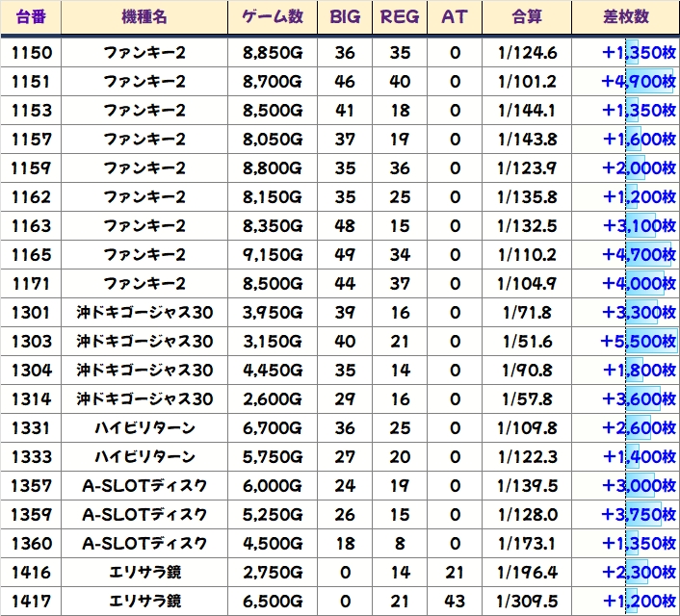The height and width of the screenshot is (616, 680).
Task: Click the 6,700G game count
Action: click(x=273, y=428)
